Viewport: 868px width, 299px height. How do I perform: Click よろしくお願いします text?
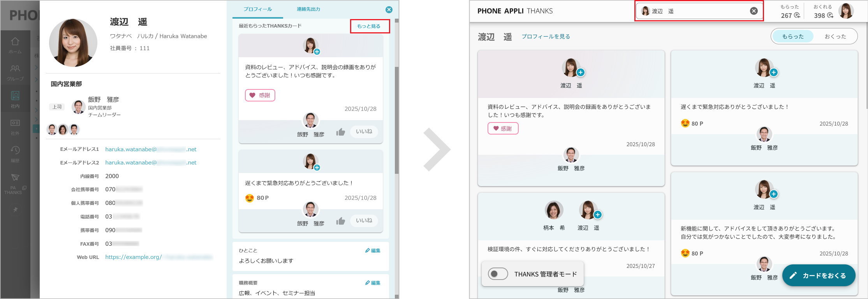tap(266, 261)
